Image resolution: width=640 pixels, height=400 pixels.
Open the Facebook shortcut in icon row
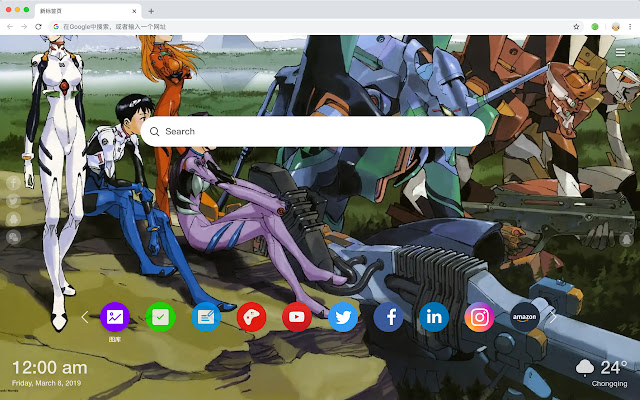coord(388,317)
